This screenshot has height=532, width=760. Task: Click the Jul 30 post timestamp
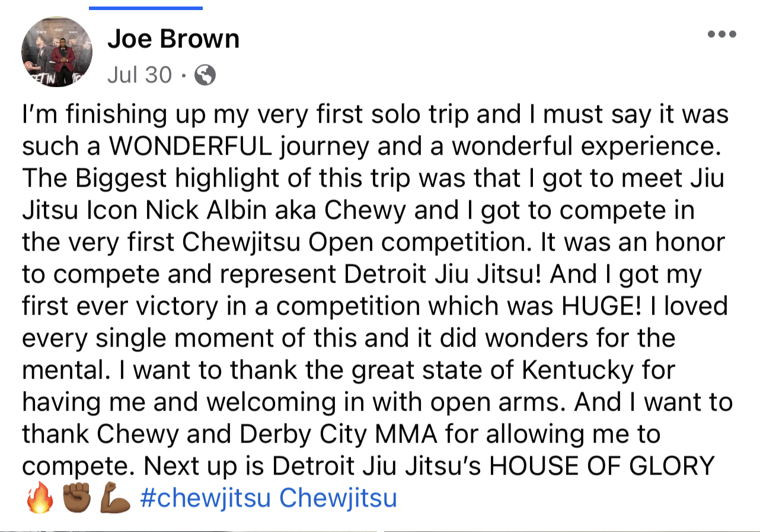click(140, 75)
